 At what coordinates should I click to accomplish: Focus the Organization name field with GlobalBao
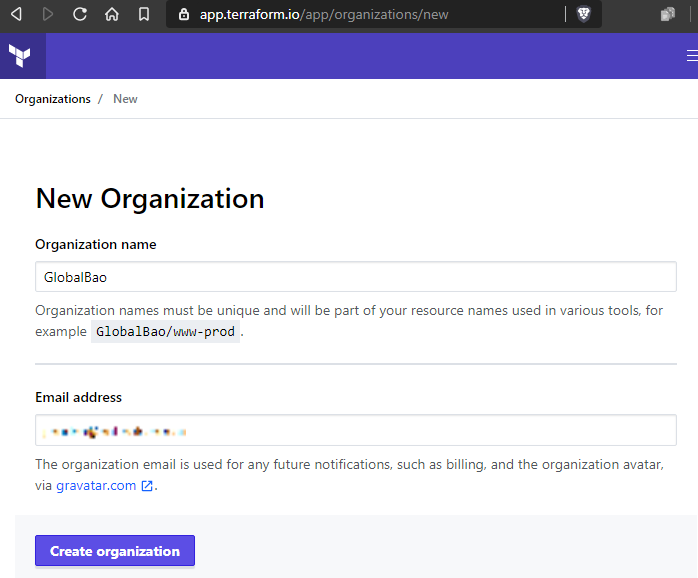click(356, 277)
